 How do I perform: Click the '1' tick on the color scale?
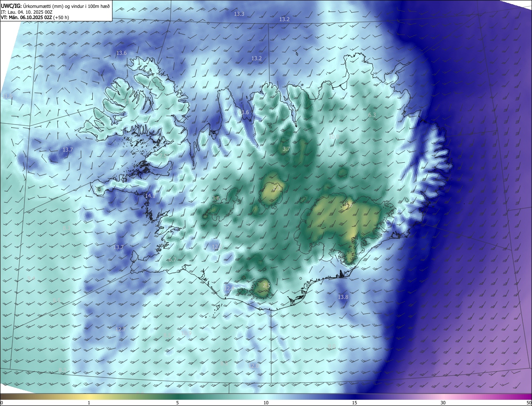pyautogui.click(x=89, y=403)
